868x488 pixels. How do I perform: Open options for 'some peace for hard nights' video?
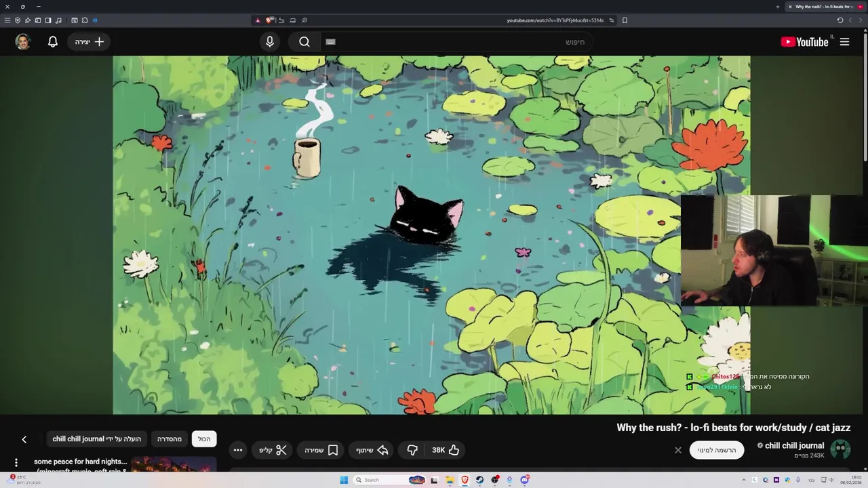16,463
